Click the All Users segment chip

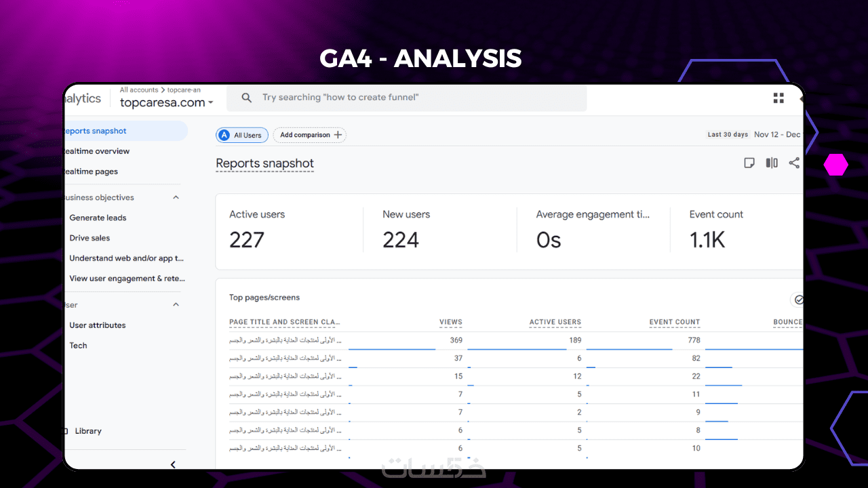point(242,135)
